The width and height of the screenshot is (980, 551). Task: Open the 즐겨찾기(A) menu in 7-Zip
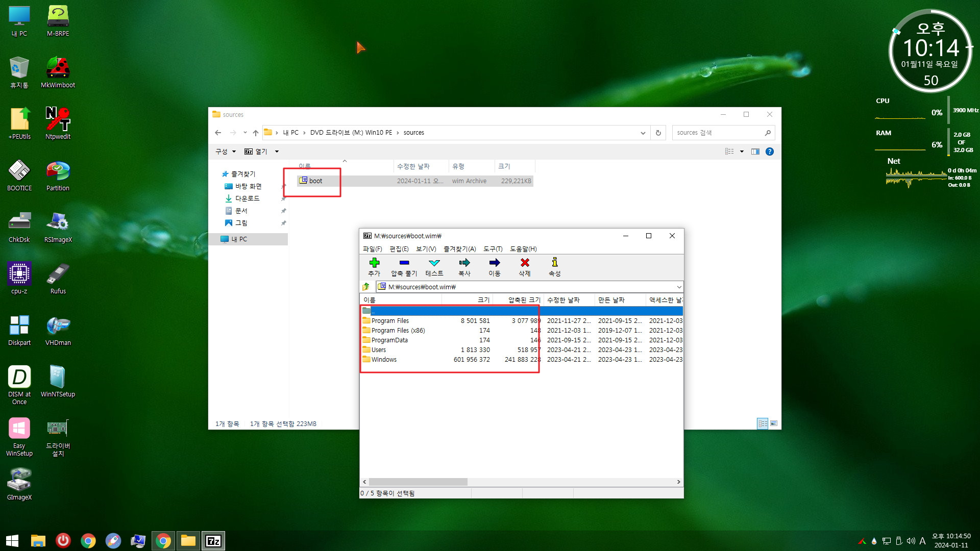click(459, 249)
